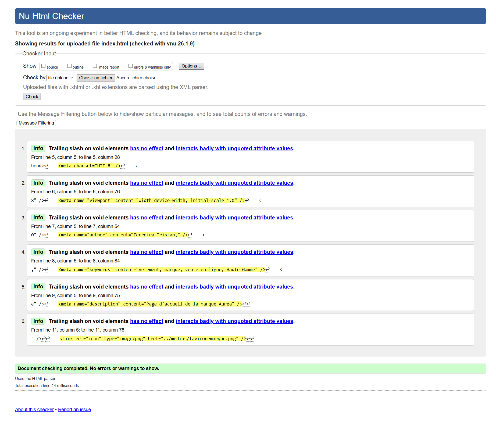Open the Message Filtering panel
Viewport: 496px width, 448px height.
point(36,123)
